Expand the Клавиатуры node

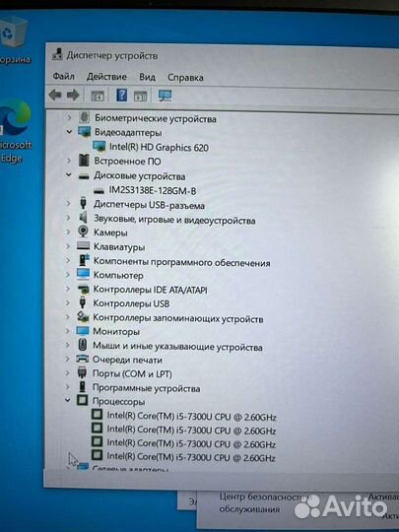tap(68, 246)
